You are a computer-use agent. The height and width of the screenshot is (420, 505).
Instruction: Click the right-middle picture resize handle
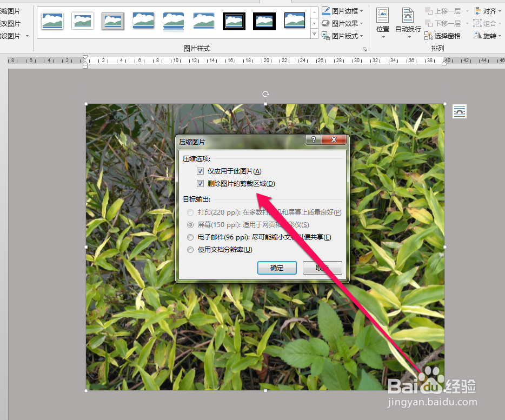445,247
